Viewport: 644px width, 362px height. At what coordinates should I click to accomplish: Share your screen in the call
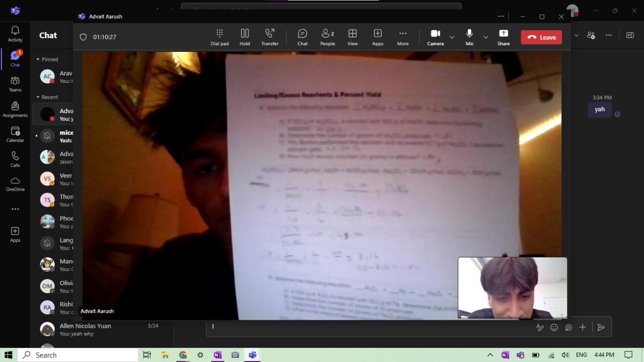(504, 37)
